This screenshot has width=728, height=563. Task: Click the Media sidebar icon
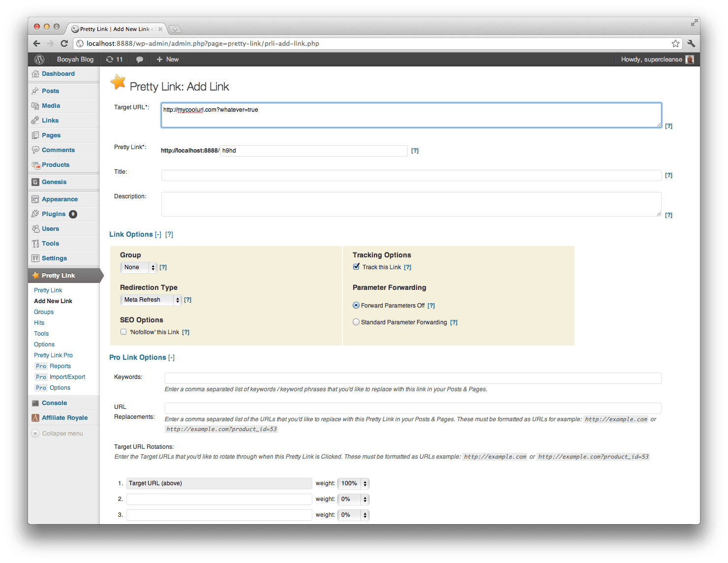pyautogui.click(x=35, y=106)
